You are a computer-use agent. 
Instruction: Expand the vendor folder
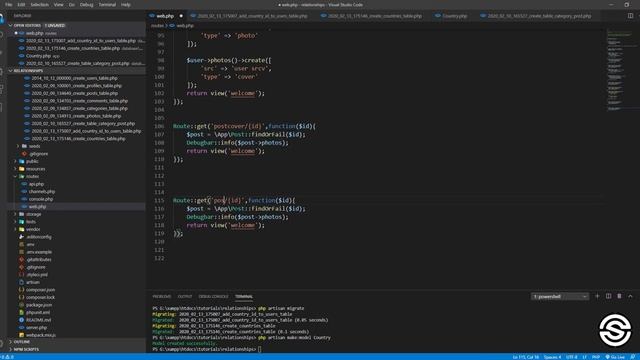[x=16, y=229]
